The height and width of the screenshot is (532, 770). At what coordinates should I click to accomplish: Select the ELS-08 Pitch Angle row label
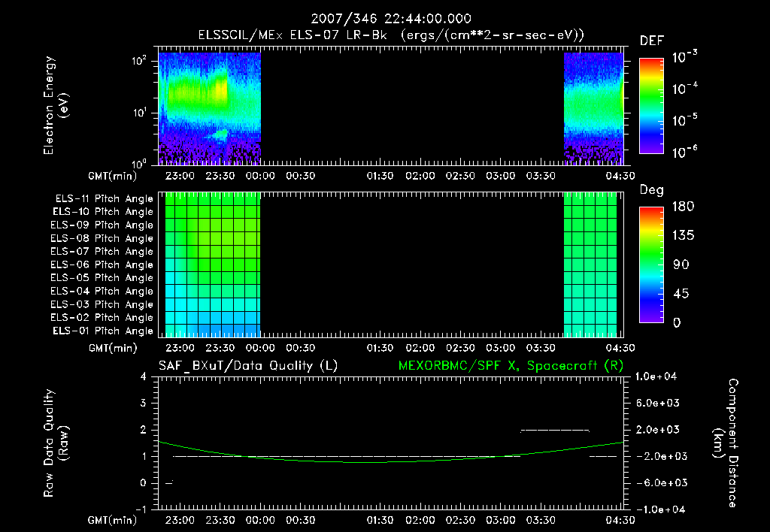click(x=102, y=238)
